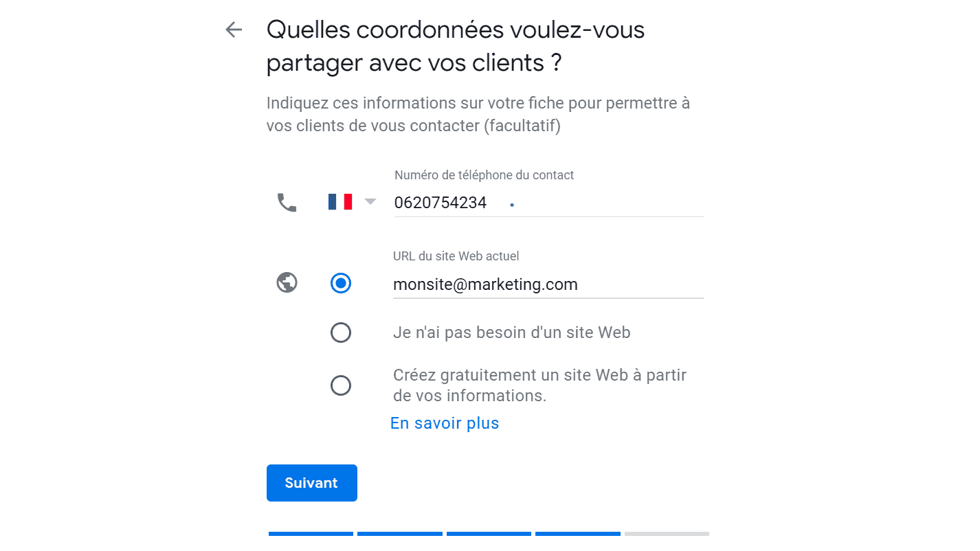The height and width of the screenshot is (551, 980).
Task: Click the last grey progress step segment
Action: (667, 534)
